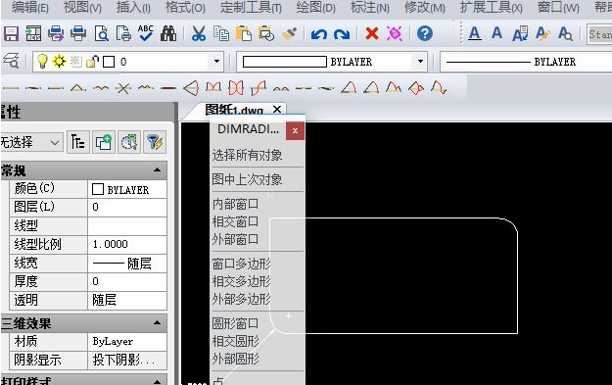Click the 材质 ByLayer value field
Image resolution: width=612 pixels, height=385 pixels.
pos(127,341)
